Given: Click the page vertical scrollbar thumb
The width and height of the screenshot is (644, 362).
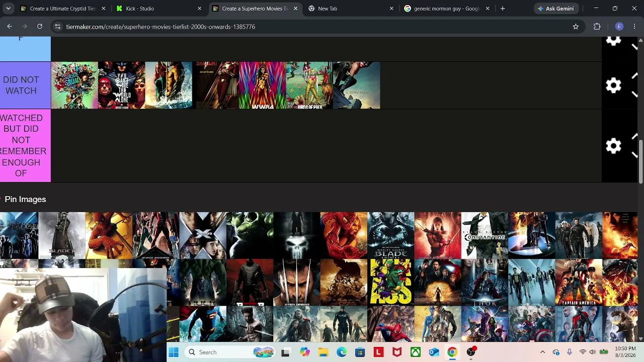Looking at the screenshot, I should coord(640,161).
